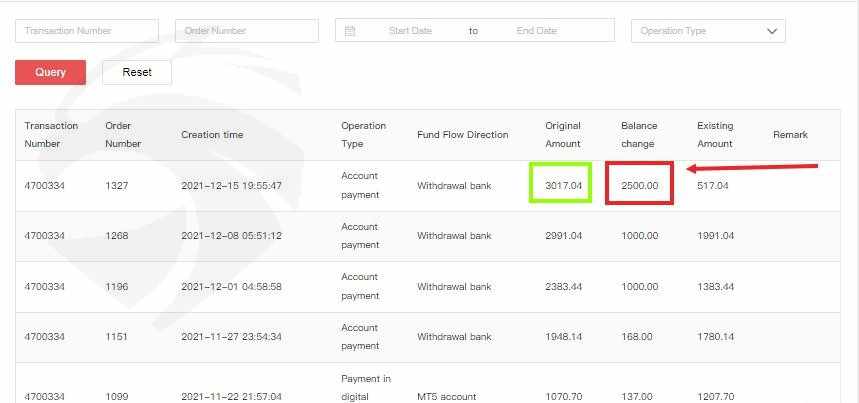Focus the Order Number search field
859x403 pixels.
247,31
